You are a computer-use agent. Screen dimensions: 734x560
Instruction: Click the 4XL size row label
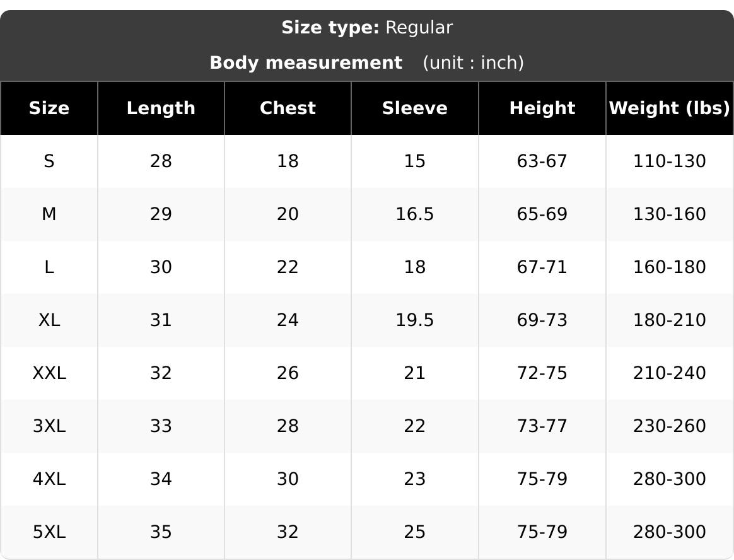49,479
